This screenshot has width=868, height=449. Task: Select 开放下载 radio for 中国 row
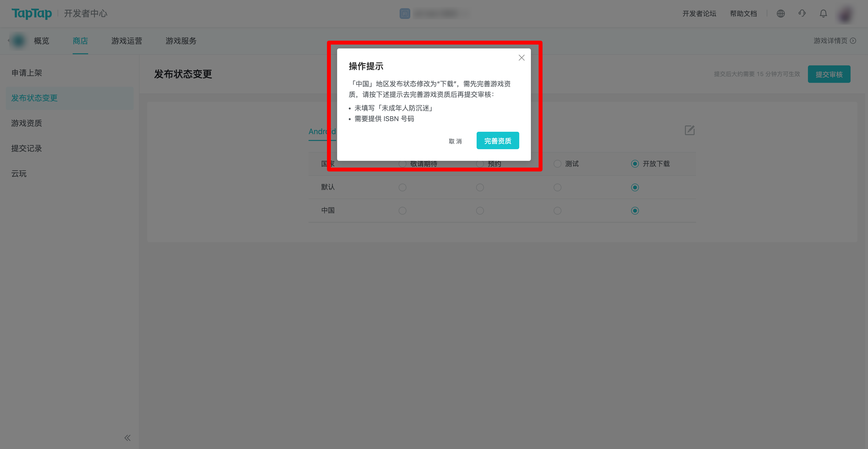[x=635, y=211]
